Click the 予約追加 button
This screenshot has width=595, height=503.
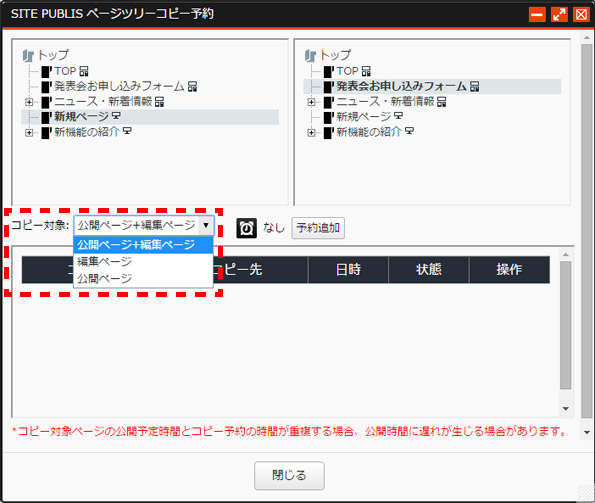tap(318, 228)
